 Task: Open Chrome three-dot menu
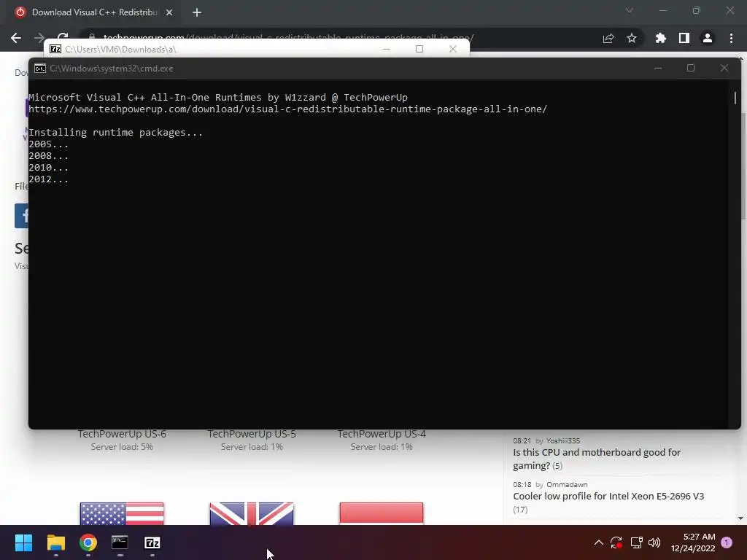coord(731,38)
